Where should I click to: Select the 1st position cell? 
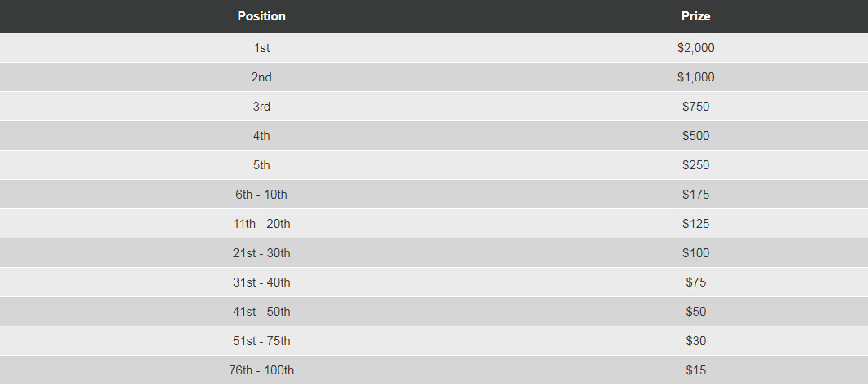(x=261, y=48)
